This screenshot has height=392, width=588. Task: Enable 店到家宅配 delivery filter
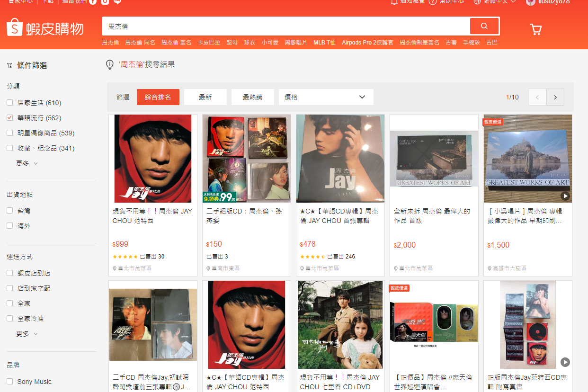(9, 288)
